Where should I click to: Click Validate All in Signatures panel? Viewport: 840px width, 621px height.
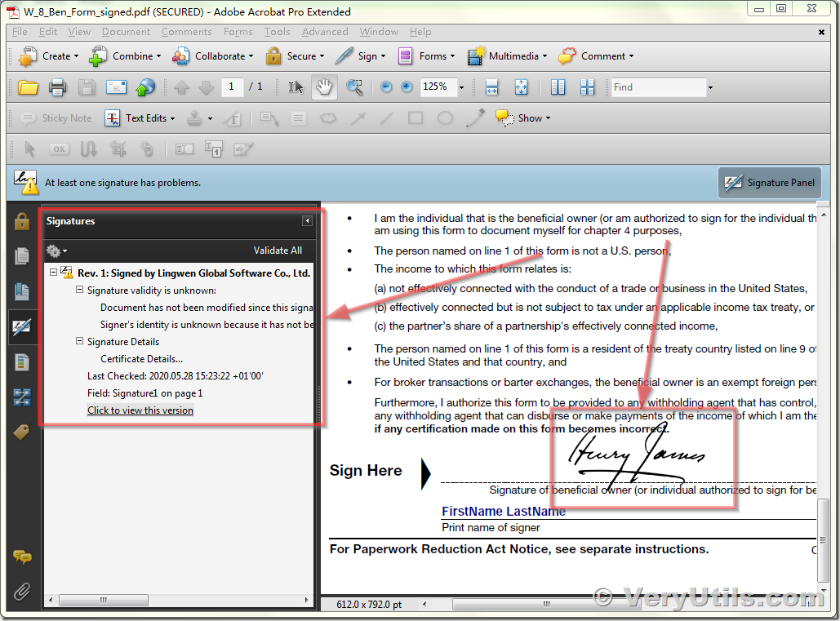tap(278, 251)
